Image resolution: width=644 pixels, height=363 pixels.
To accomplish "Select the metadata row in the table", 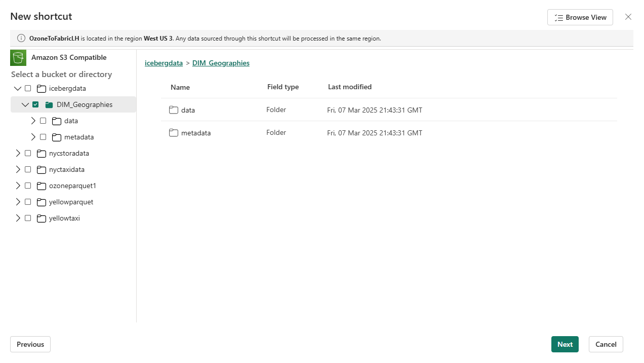I will tap(196, 133).
